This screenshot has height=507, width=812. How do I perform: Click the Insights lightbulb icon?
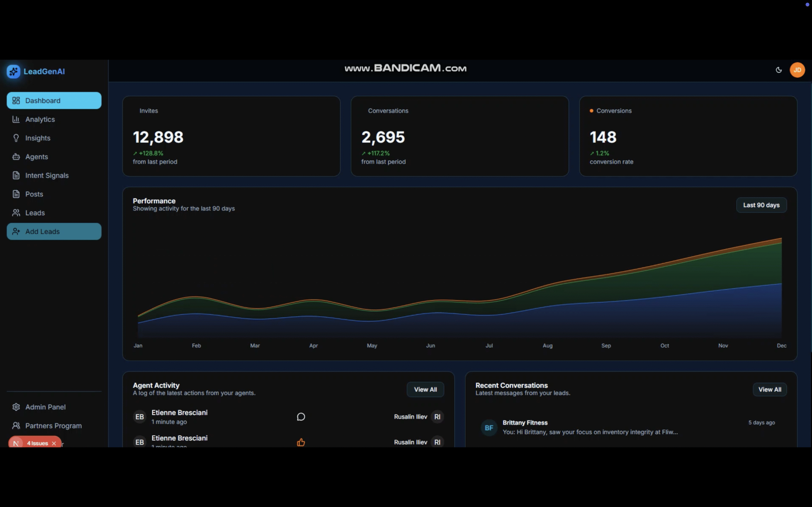coord(16,138)
